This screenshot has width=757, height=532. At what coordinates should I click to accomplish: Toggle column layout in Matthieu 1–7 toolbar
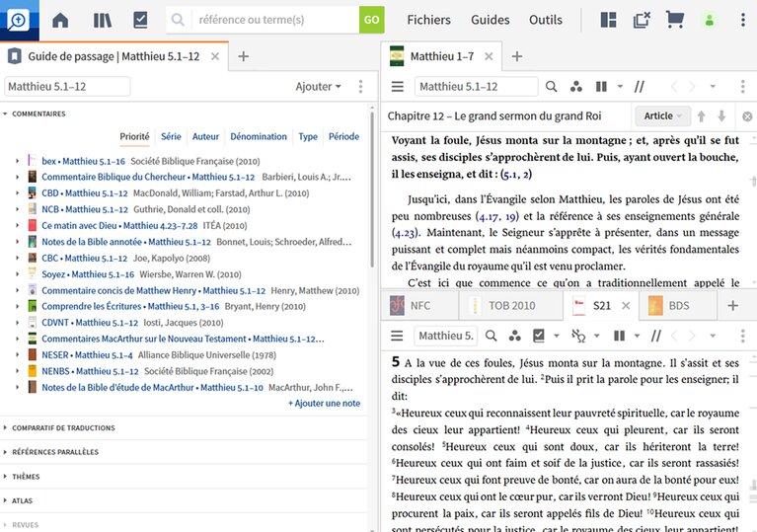click(x=601, y=87)
